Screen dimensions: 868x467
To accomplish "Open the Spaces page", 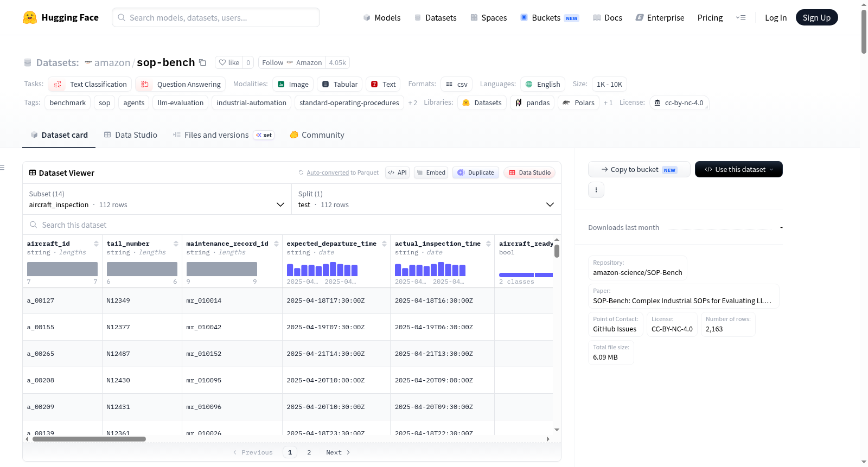I will [489, 17].
